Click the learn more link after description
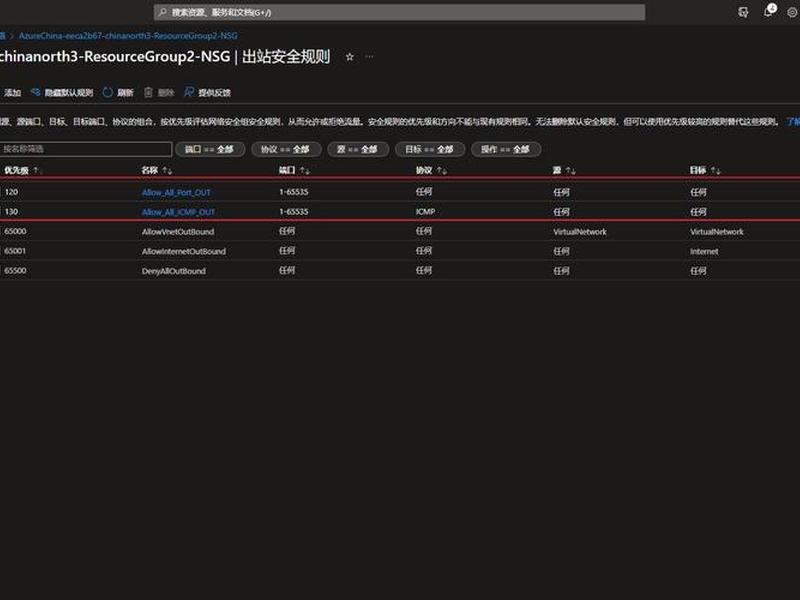The image size is (800, 600). (x=793, y=121)
